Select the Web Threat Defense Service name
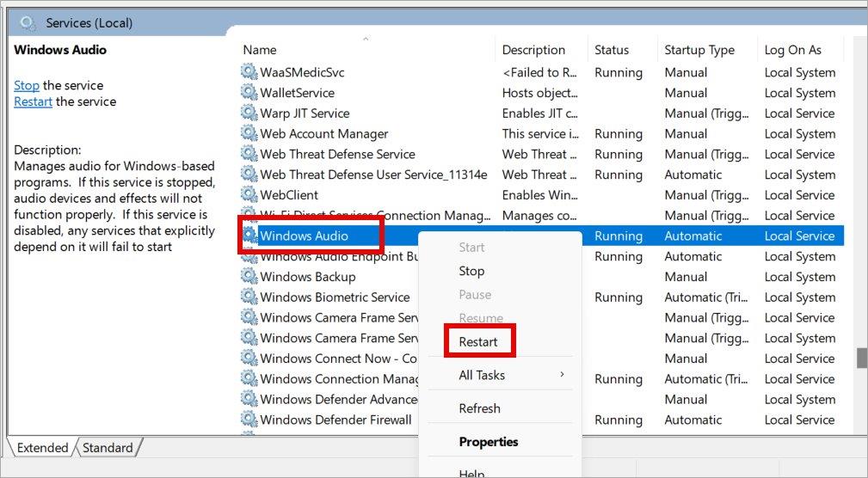Viewport: 868px width, 478px height. pyautogui.click(x=338, y=155)
